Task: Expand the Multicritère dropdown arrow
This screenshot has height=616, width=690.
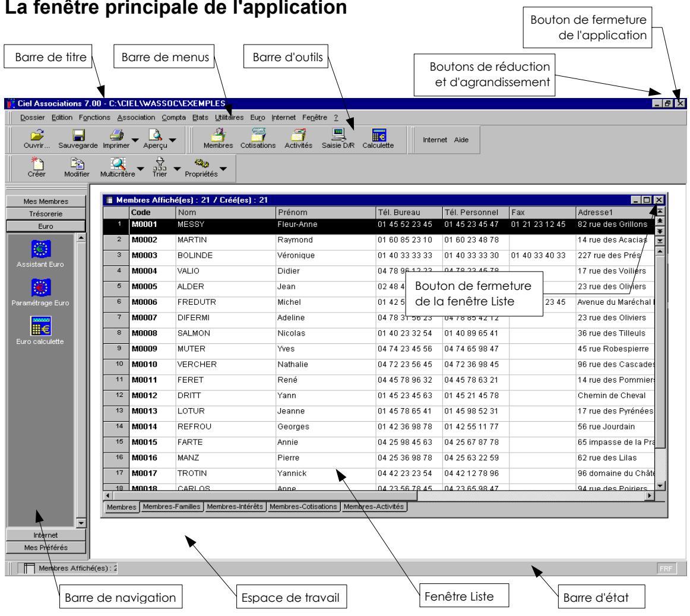Action: pyautogui.click(x=140, y=169)
